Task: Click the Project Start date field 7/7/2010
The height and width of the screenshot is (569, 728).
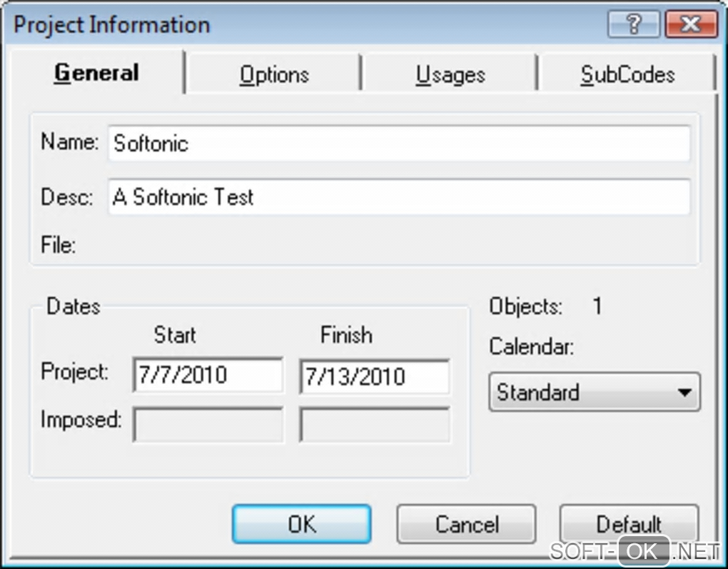Action: pyautogui.click(x=208, y=375)
